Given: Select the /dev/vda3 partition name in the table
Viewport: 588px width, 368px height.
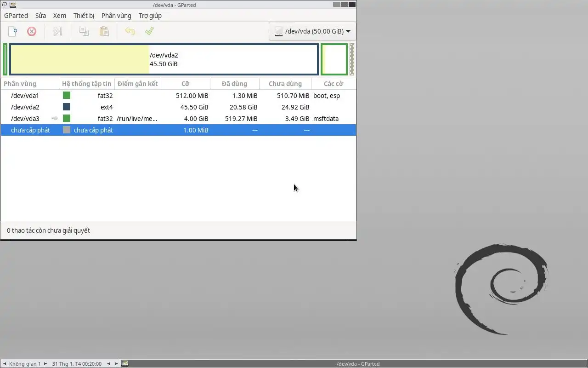Looking at the screenshot, I should pos(25,119).
